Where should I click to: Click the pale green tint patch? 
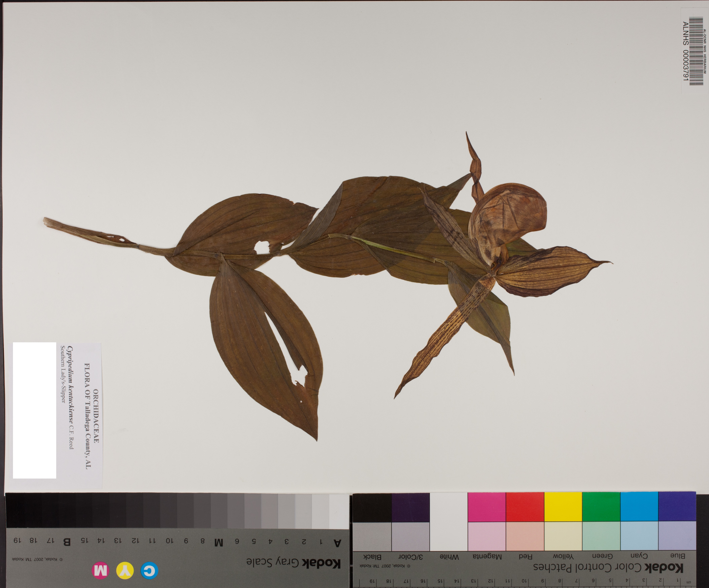(x=601, y=536)
